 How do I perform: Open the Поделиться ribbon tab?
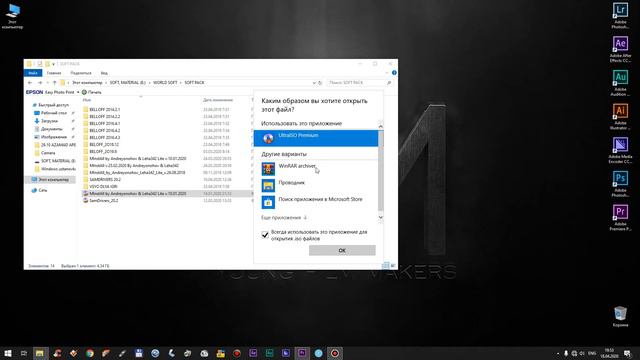pyautogui.click(x=81, y=73)
